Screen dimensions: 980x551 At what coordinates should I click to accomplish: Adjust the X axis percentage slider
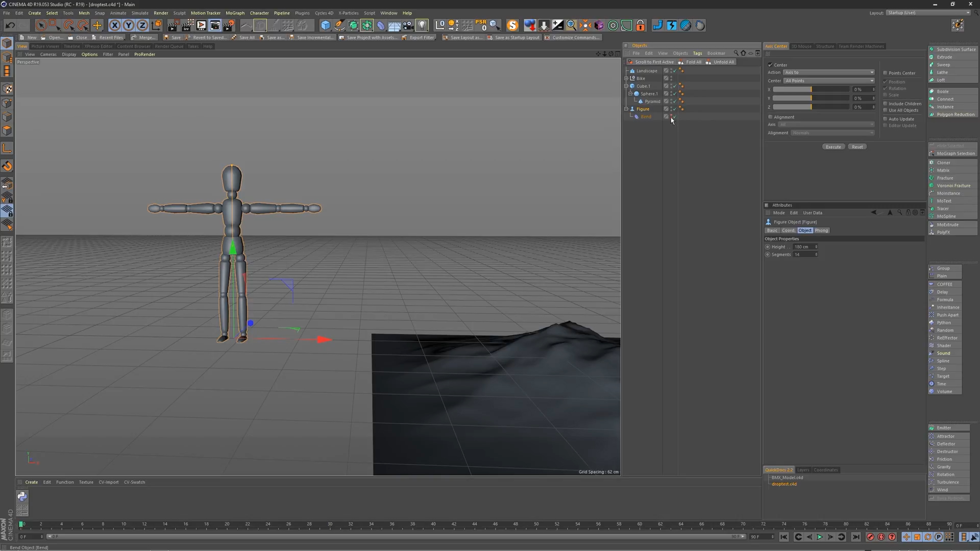(811, 89)
